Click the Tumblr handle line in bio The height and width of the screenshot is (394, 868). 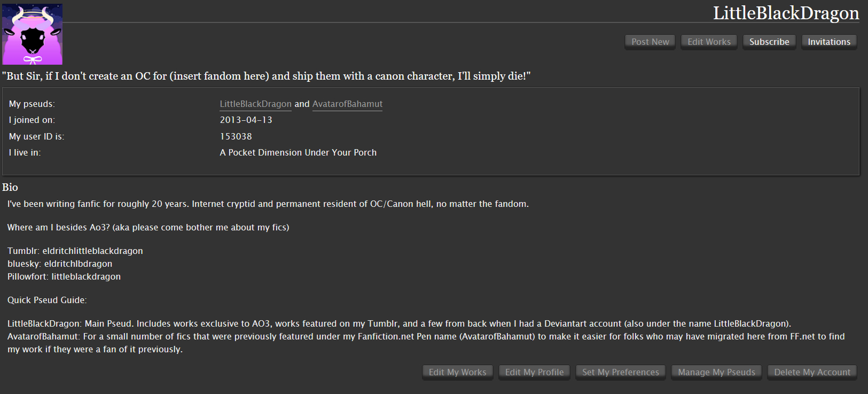click(x=75, y=251)
